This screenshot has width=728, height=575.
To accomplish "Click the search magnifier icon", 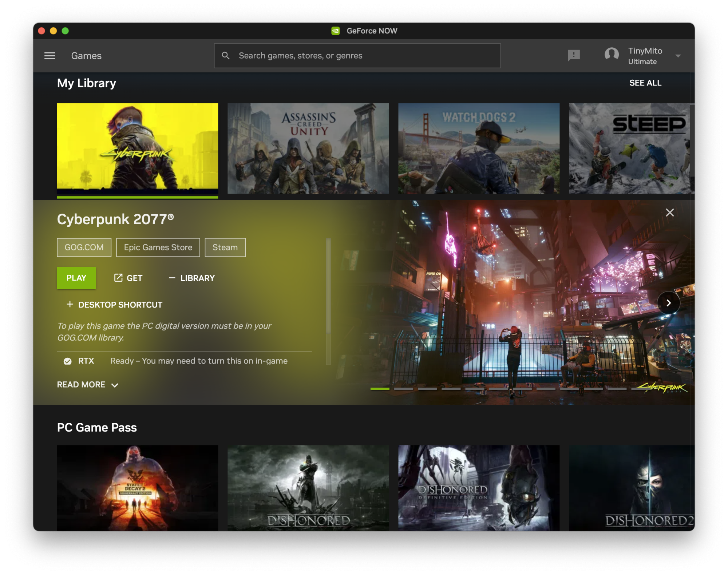I will click(x=226, y=56).
